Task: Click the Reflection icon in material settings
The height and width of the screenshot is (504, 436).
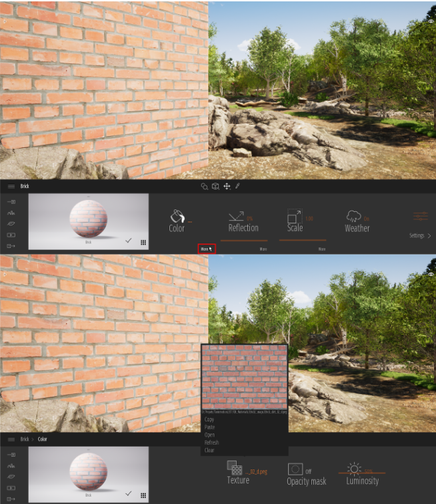Action: coord(235,216)
